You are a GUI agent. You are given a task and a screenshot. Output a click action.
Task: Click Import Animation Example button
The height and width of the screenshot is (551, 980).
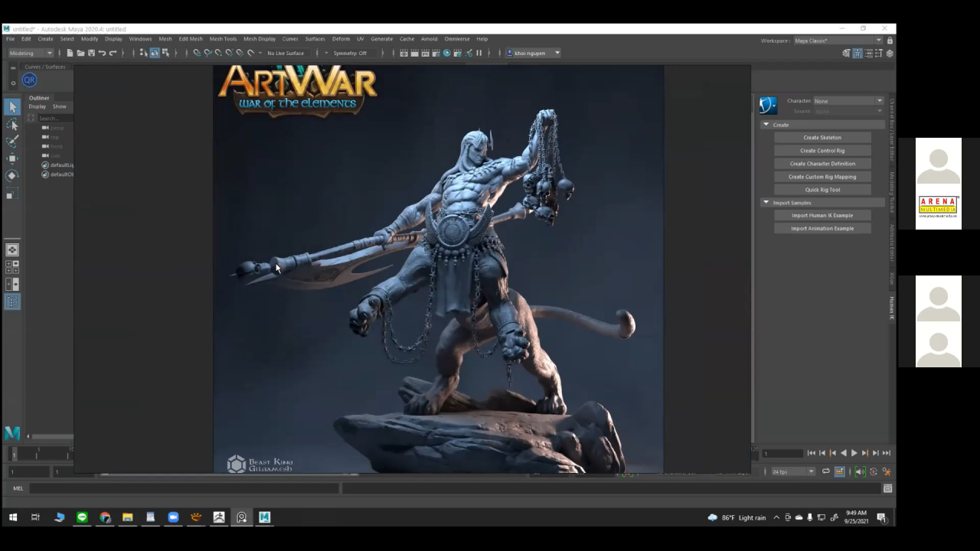pyautogui.click(x=822, y=229)
